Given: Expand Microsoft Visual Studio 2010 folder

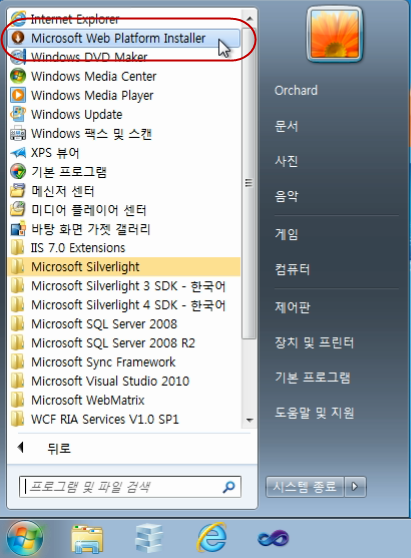Looking at the screenshot, I should (123, 381).
